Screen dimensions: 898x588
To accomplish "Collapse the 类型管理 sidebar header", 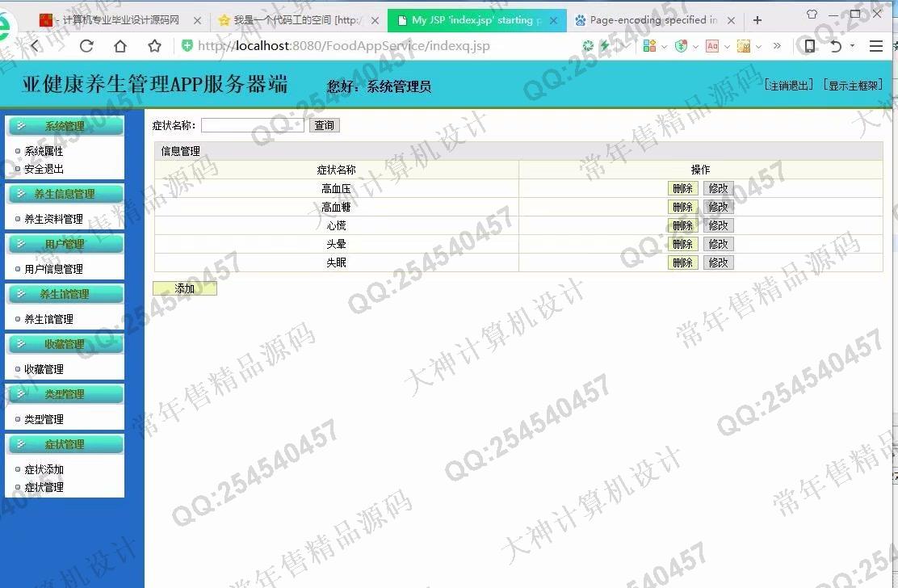I will [x=65, y=394].
